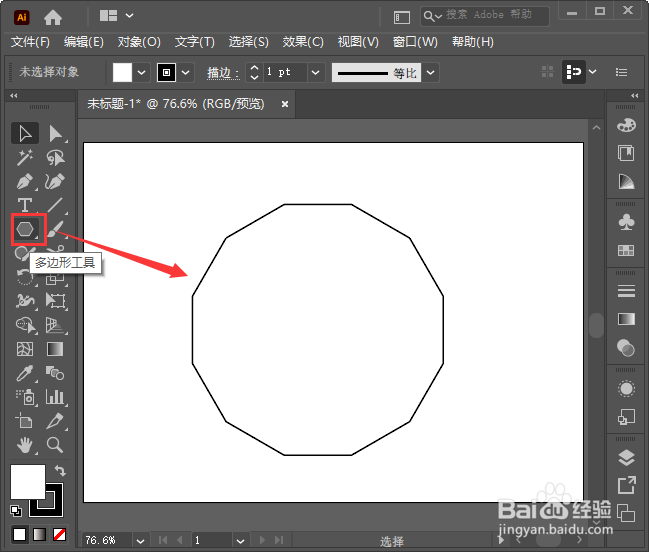Open the 窗口(W) menu
The height and width of the screenshot is (552, 649).
coord(415,42)
